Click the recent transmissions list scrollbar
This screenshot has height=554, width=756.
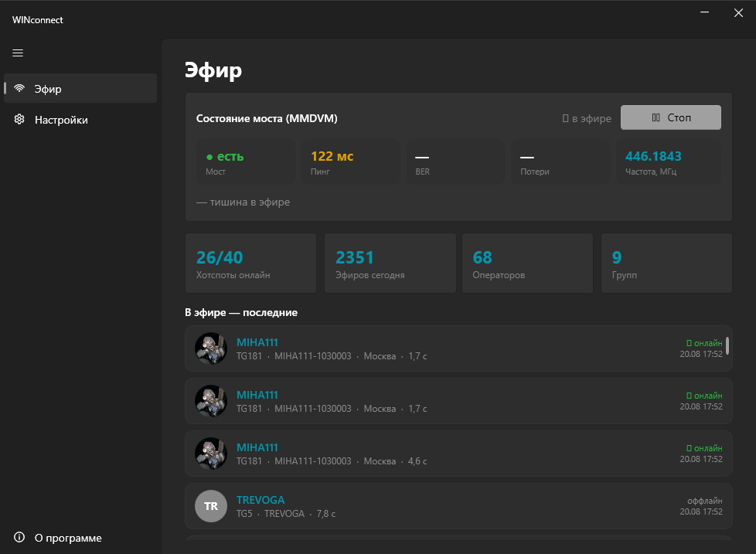[x=727, y=345]
